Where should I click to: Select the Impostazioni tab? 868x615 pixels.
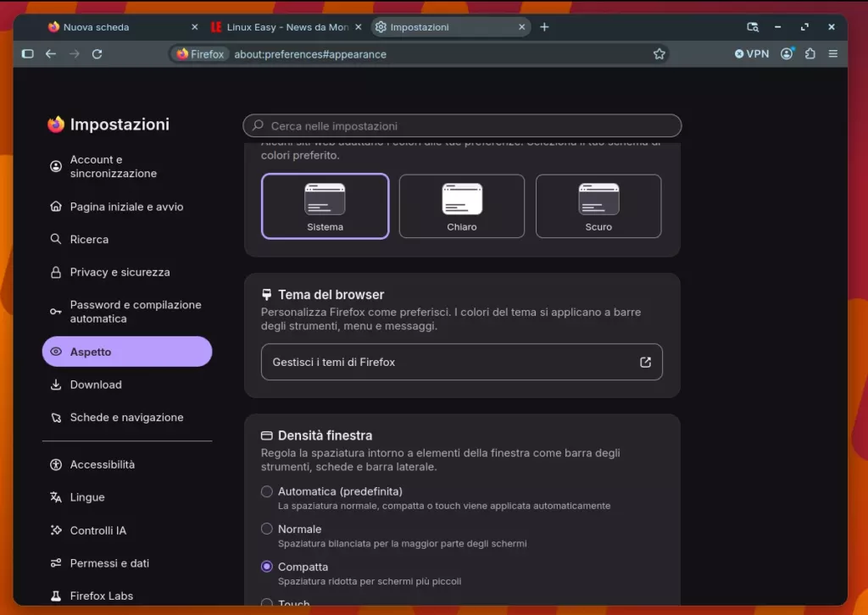click(451, 26)
